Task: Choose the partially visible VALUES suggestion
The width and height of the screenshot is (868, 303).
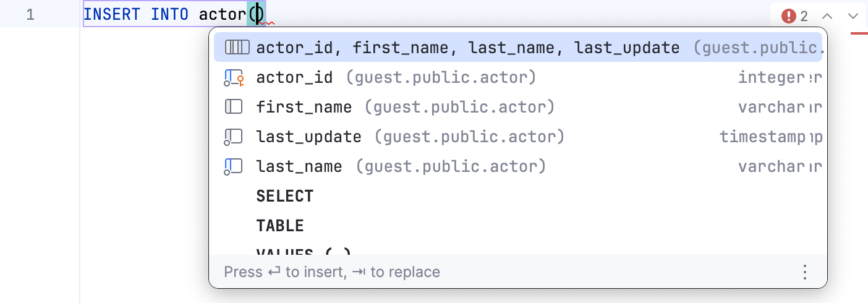Action: (304, 251)
